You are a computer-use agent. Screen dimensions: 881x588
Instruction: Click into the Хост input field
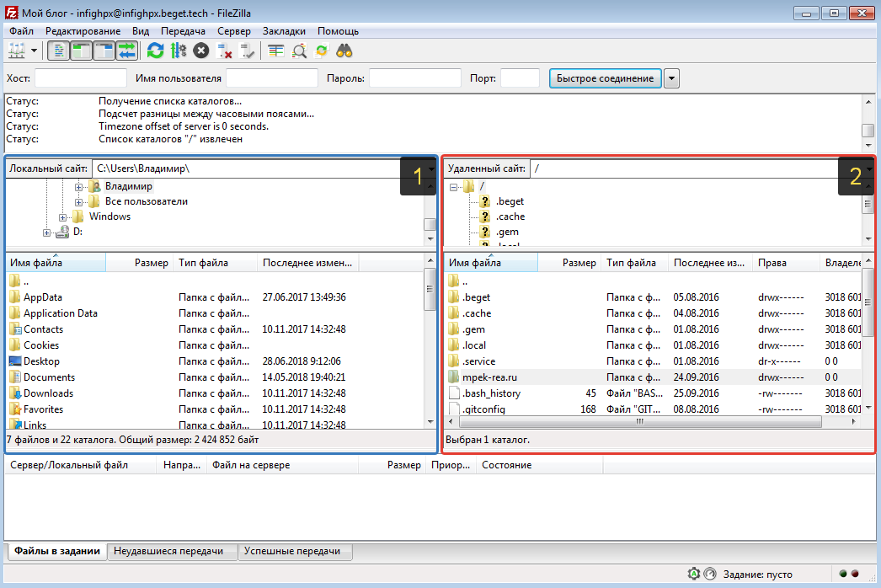point(80,78)
